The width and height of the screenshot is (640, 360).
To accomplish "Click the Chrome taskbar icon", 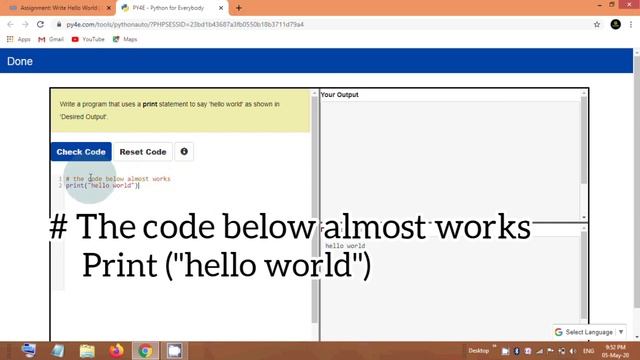I will pyautogui.click(x=145, y=351).
